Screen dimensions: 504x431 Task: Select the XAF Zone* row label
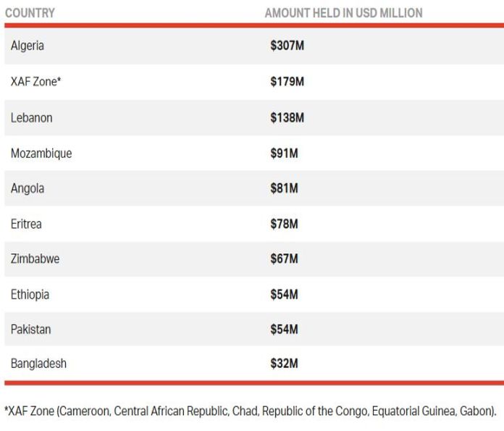[35, 82]
